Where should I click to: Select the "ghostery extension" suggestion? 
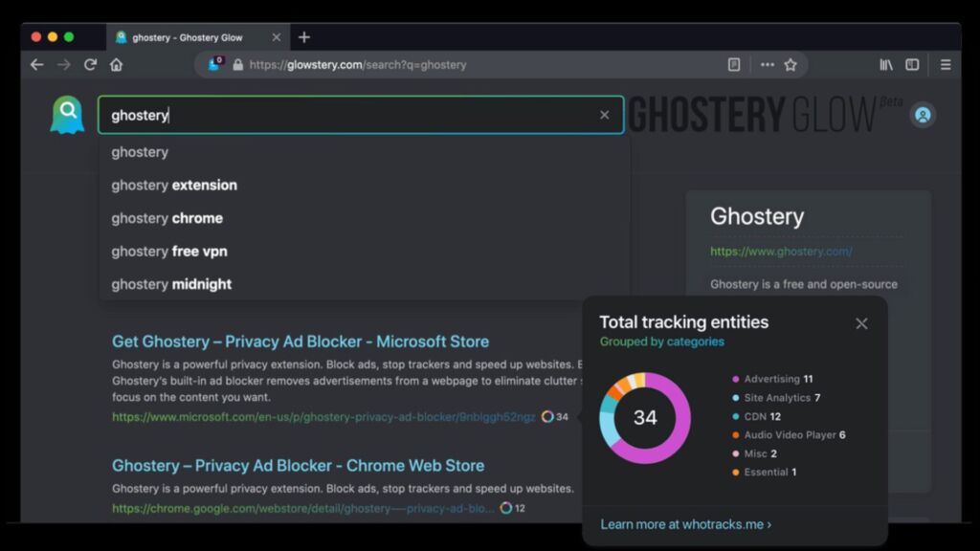point(174,185)
